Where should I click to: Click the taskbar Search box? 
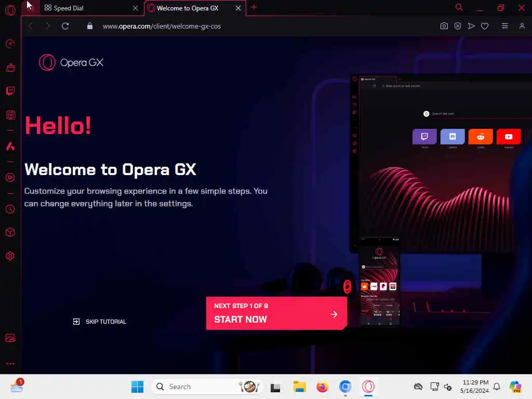point(207,387)
